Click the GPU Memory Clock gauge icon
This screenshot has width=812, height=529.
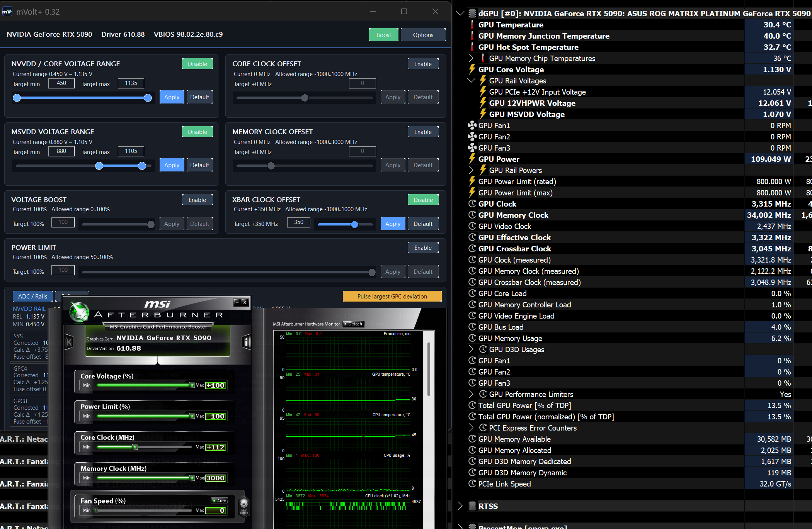click(x=472, y=215)
